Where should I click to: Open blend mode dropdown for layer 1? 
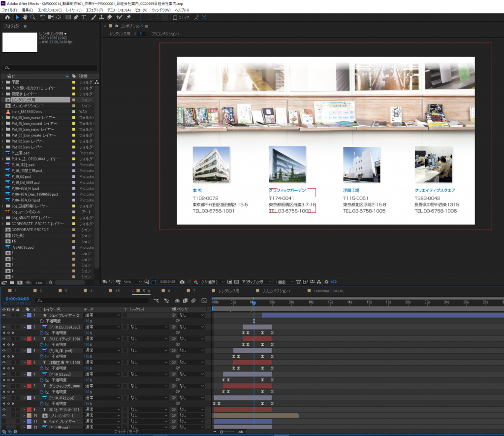click(102, 315)
